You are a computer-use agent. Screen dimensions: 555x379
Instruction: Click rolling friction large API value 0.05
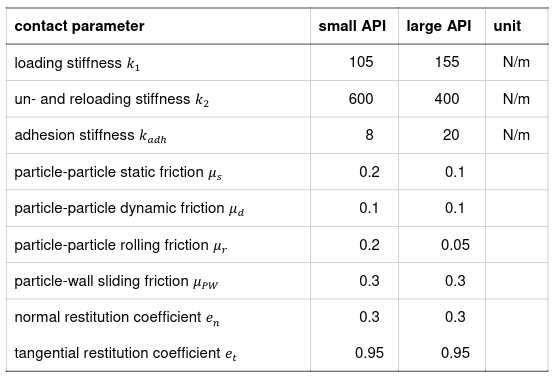(x=455, y=245)
